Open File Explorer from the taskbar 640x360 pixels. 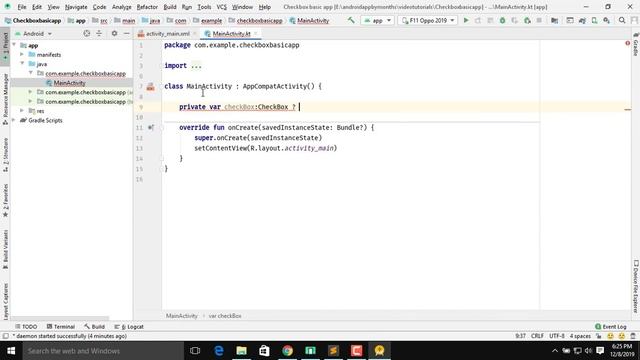click(241, 351)
